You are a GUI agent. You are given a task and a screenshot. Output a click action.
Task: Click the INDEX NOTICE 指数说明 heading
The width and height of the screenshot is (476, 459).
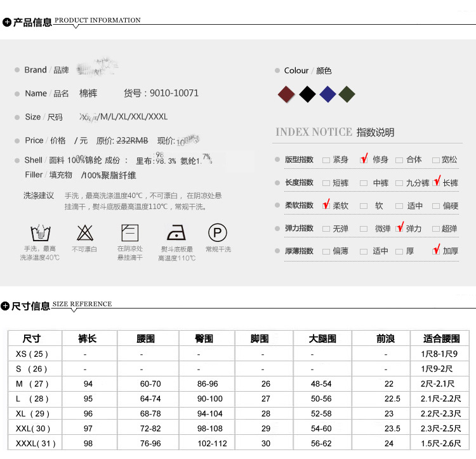(335, 132)
